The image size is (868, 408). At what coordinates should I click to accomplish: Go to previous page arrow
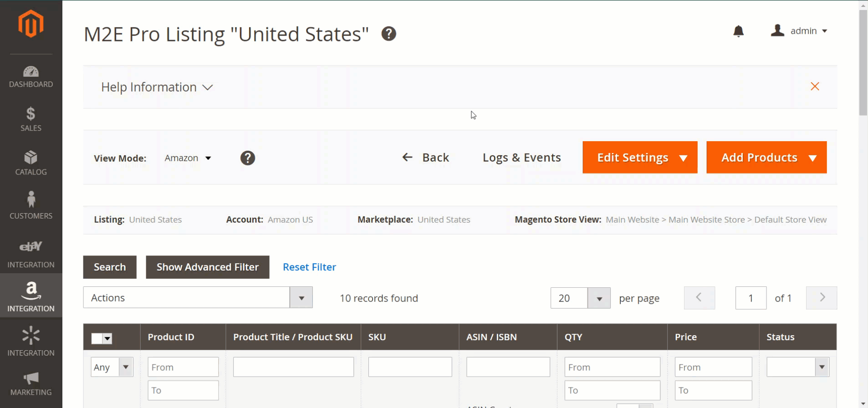point(699,298)
